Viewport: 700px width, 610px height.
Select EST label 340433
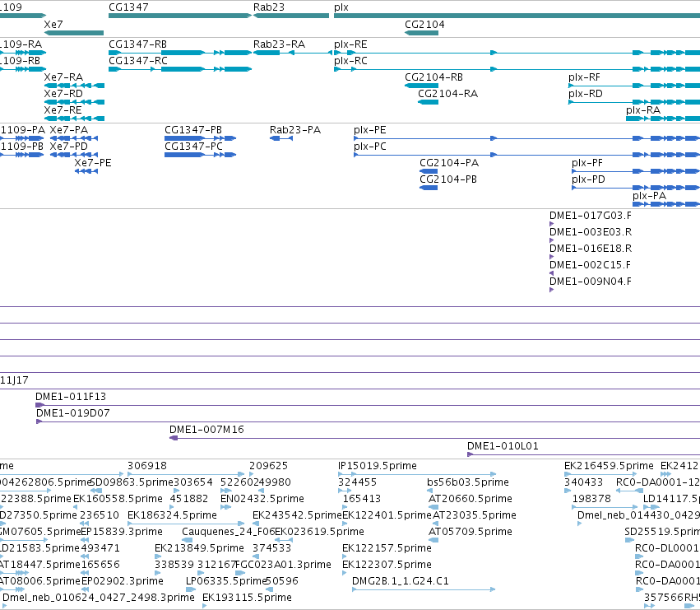[583, 482]
